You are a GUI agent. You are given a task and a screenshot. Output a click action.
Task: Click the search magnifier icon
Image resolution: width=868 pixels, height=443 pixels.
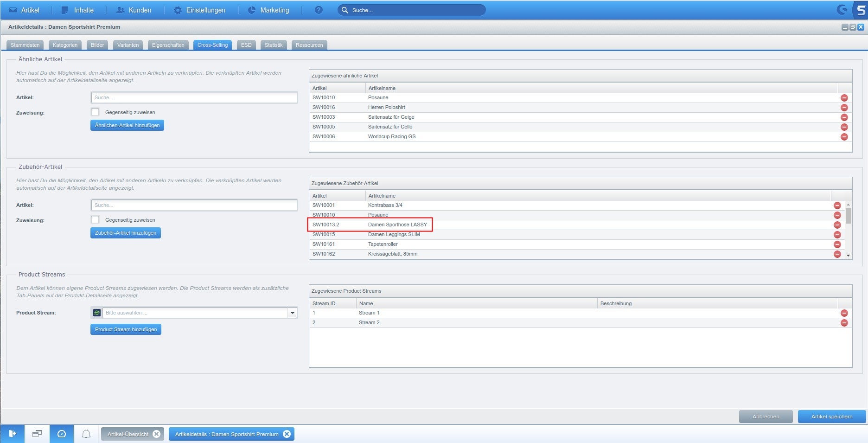point(345,10)
